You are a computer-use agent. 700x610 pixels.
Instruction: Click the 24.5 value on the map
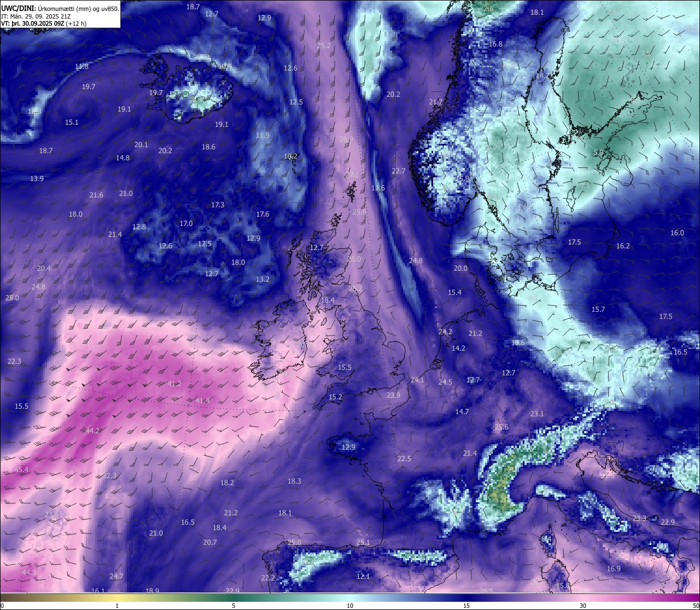click(445, 382)
